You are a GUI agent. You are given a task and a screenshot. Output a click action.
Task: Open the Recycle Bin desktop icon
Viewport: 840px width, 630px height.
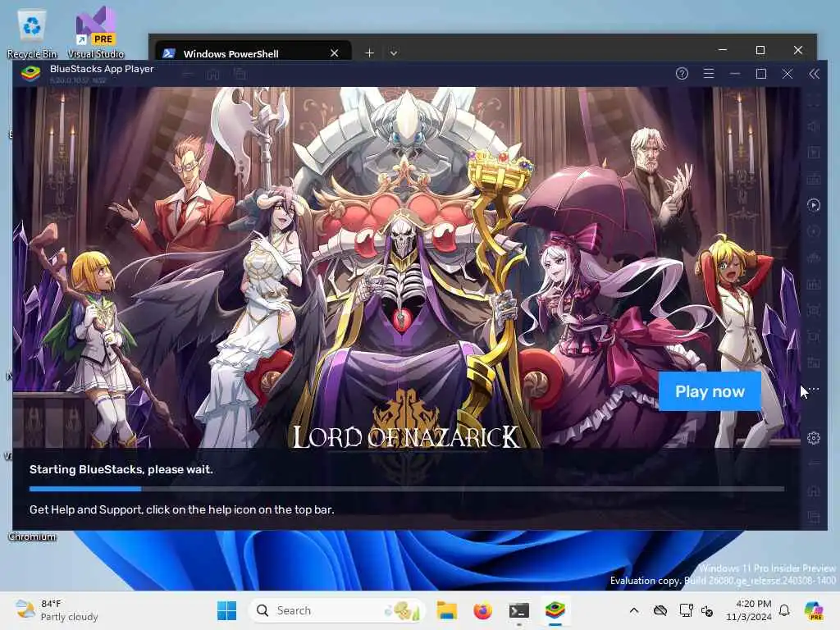click(x=32, y=34)
